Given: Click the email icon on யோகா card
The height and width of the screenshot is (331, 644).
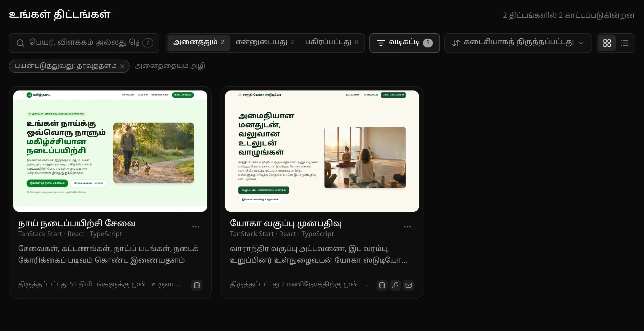Looking at the screenshot, I should [x=409, y=285].
